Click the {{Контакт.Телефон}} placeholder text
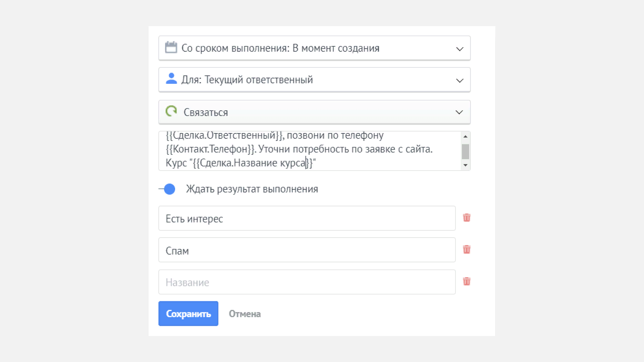Screen dimensions: 644x362 click(211, 149)
